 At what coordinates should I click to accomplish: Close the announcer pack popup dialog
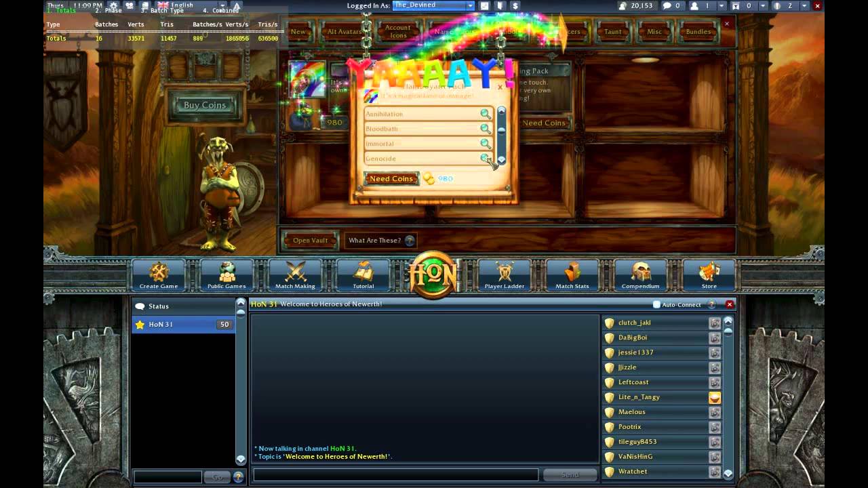500,87
